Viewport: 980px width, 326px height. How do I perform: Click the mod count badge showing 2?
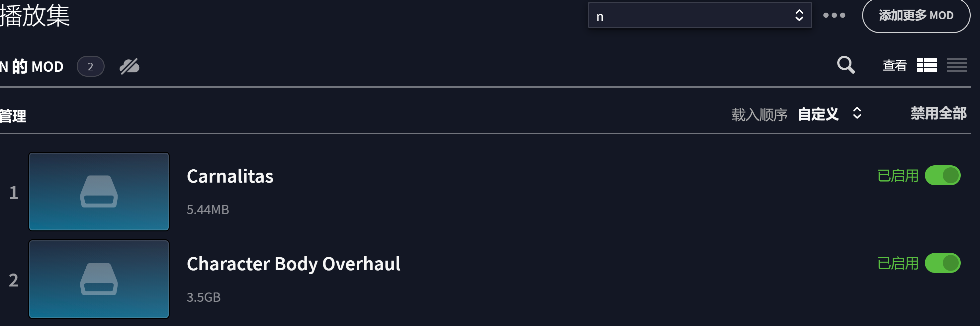click(x=91, y=67)
